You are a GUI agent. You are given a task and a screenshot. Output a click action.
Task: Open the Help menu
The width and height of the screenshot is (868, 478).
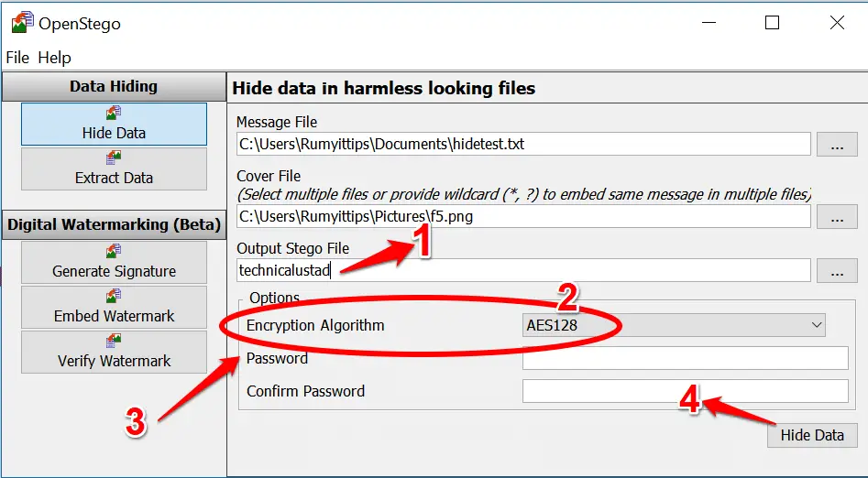54,58
